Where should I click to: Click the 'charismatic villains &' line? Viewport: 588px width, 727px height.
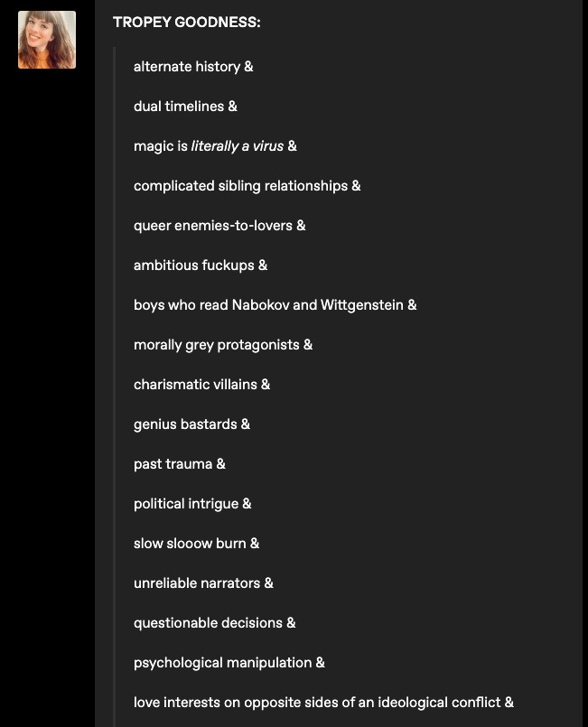click(201, 385)
